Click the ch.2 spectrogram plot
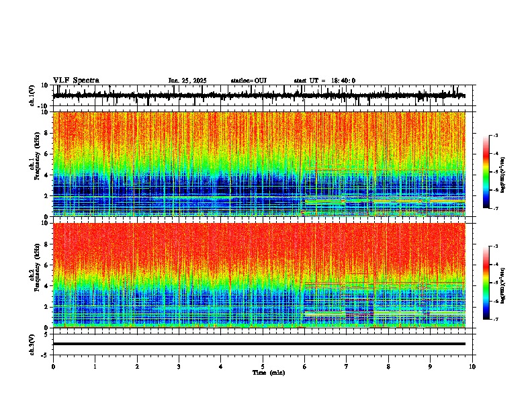Viewport: 532px width, 411px height. 259,275
